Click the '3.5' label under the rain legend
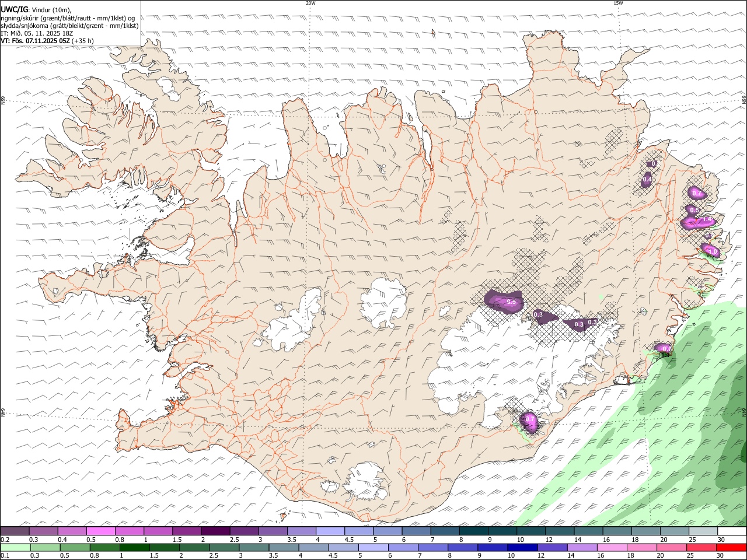Image resolution: width=747 pixels, height=560 pixels. click(273, 556)
